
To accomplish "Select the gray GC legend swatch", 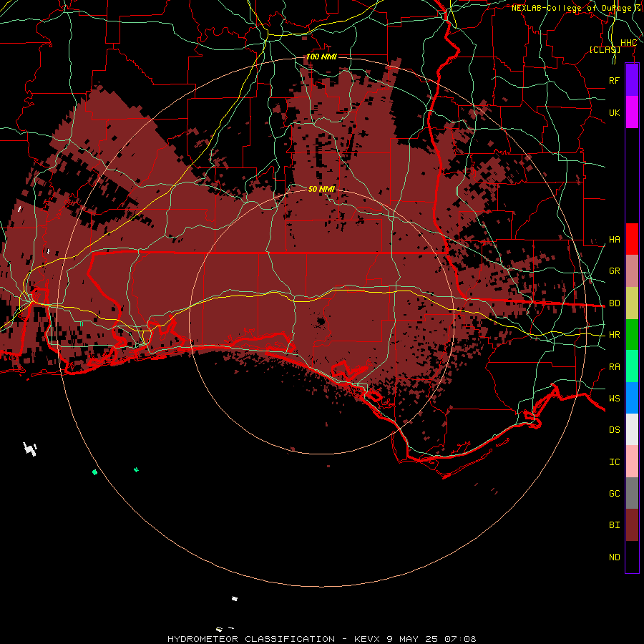I will [x=632, y=493].
